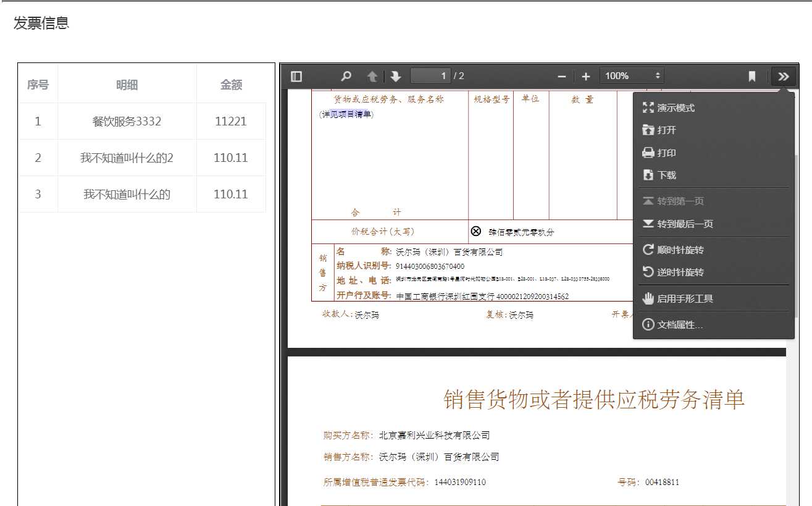The height and width of the screenshot is (506, 812).
Task: Select the 我不知道叫什么的2 cell
Action: 127,158
